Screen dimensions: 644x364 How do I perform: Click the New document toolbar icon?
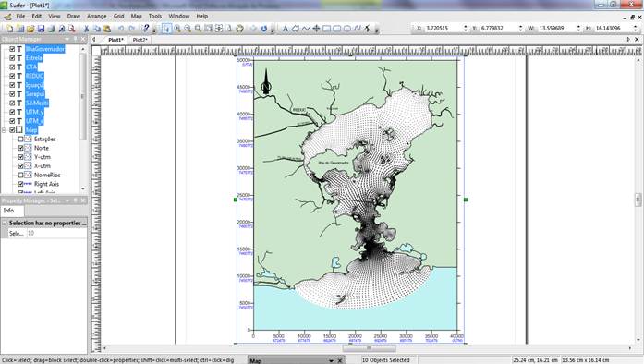pos(10,29)
